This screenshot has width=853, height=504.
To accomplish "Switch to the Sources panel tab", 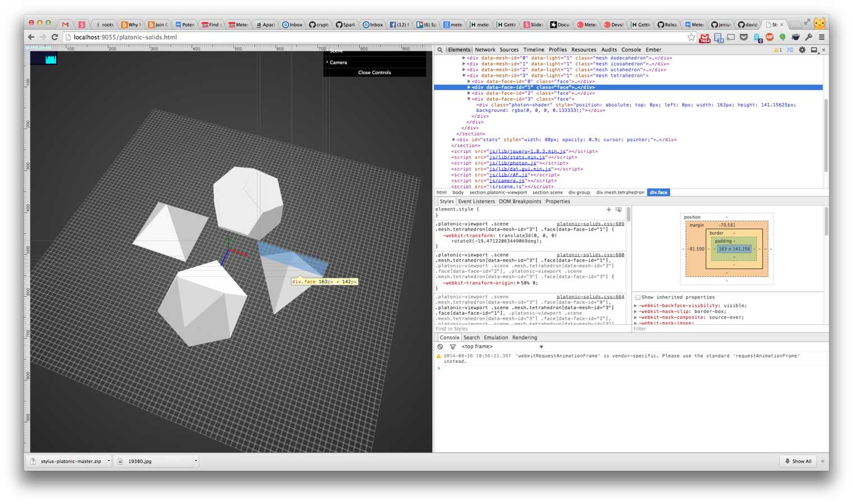I will click(x=509, y=50).
